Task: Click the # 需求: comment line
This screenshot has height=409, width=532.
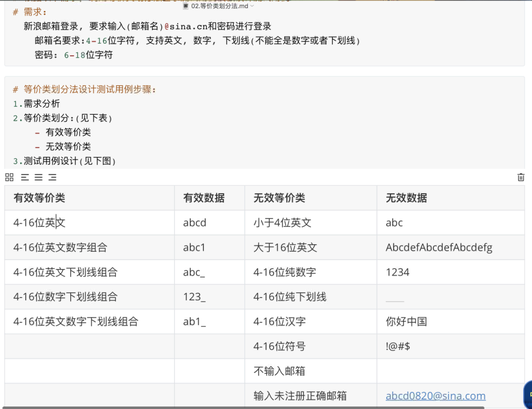Action: click(30, 12)
